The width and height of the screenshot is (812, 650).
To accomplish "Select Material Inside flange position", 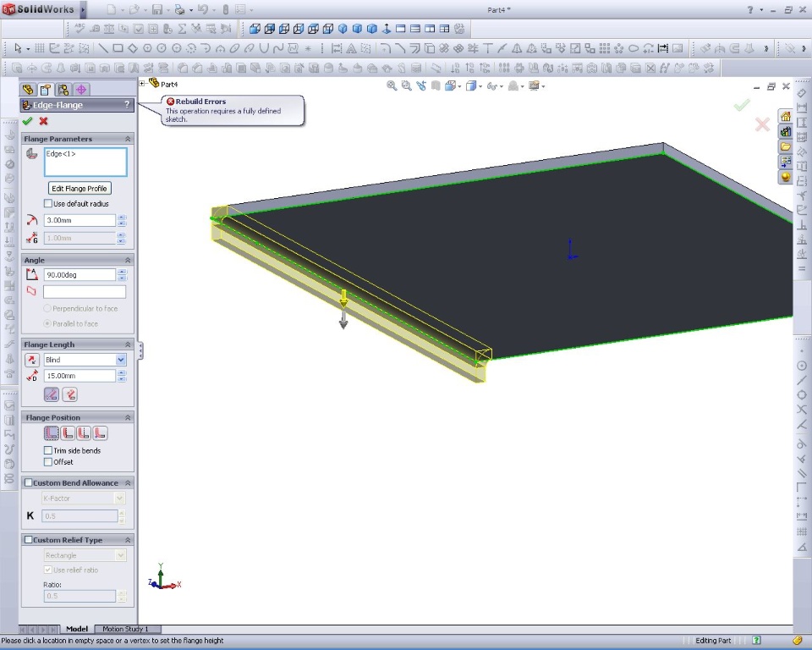I will [x=52, y=432].
